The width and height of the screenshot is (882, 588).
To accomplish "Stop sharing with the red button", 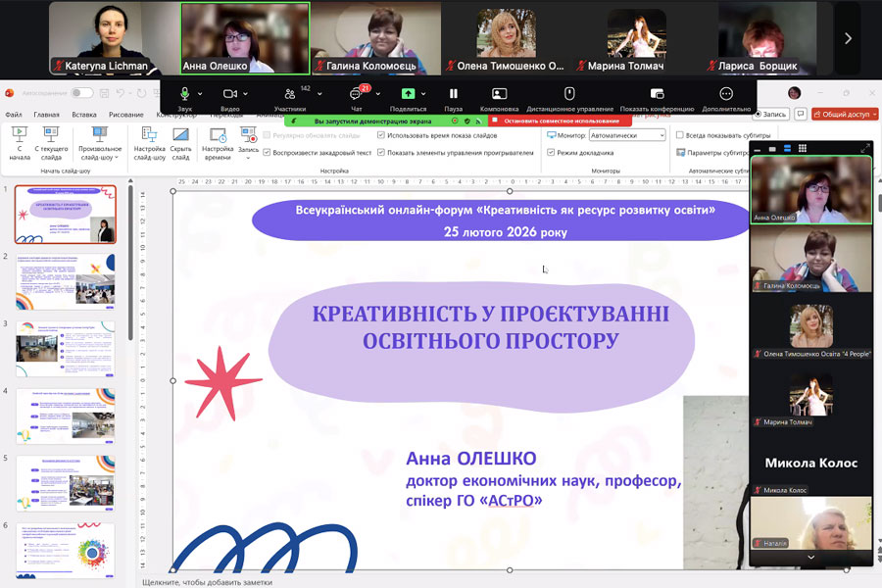I will [x=560, y=121].
